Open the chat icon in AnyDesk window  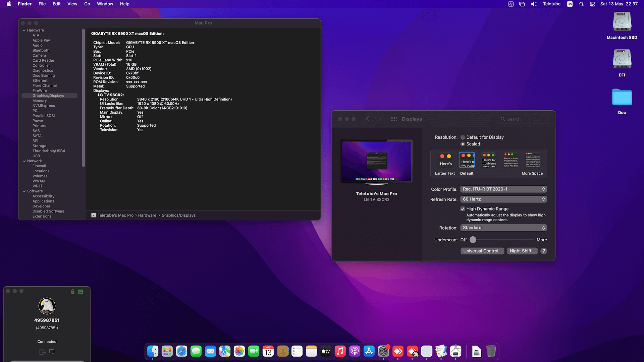(52, 352)
